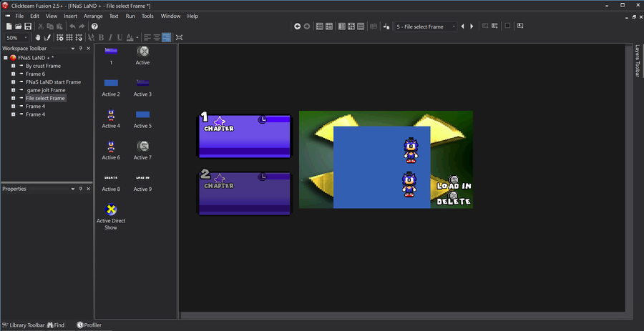Click the DELETE label in the frame

click(x=454, y=202)
